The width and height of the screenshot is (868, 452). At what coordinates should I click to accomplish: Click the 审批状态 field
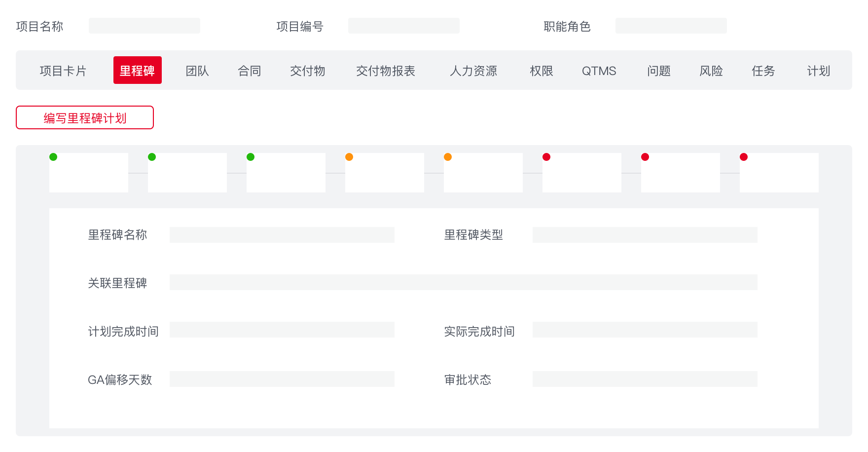645,379
